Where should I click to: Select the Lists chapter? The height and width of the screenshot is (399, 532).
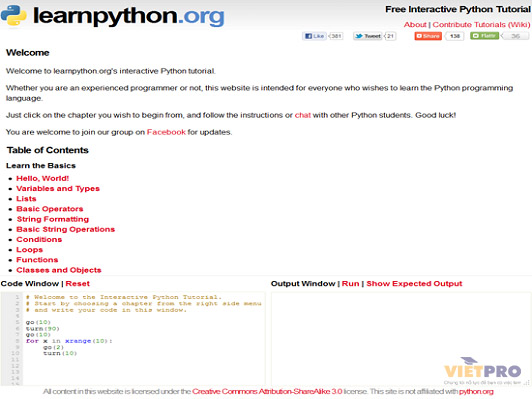(26, 199)
